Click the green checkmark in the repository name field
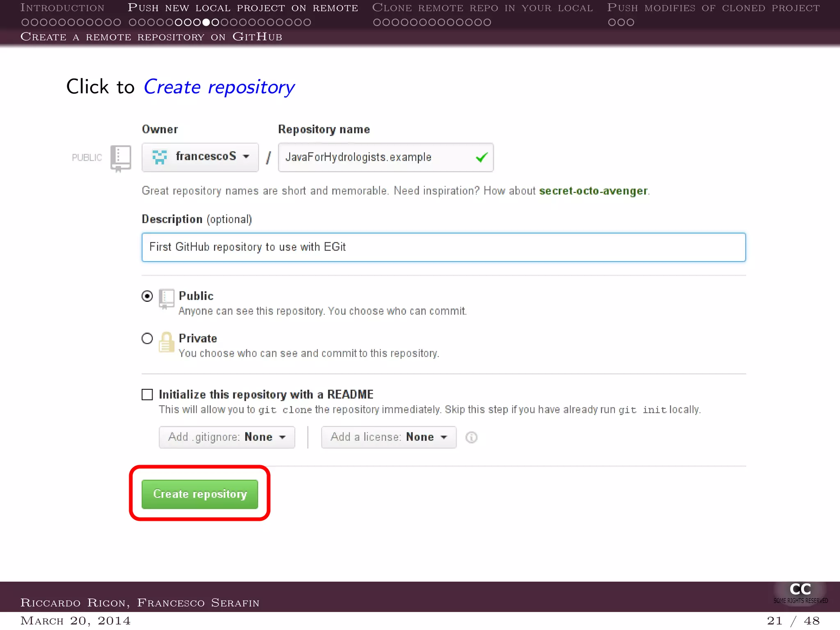Viewport: 840px width, 630px height. pyautogui.click(x=482, y=157)
